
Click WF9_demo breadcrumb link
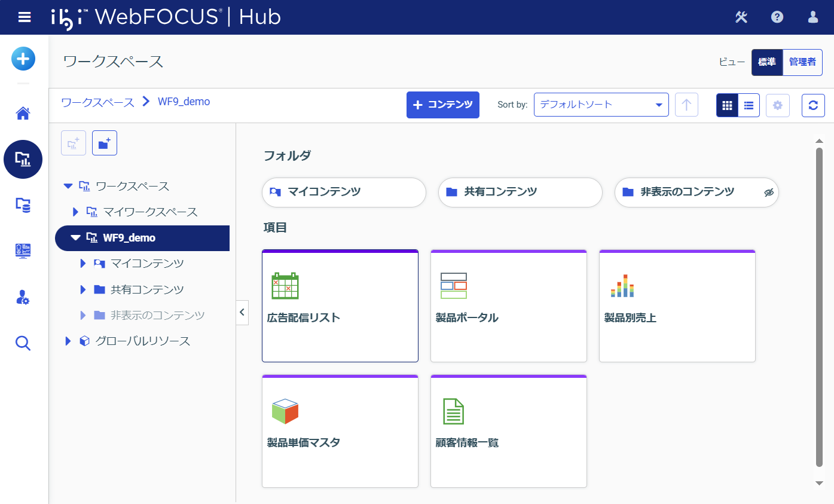point(184,102)
